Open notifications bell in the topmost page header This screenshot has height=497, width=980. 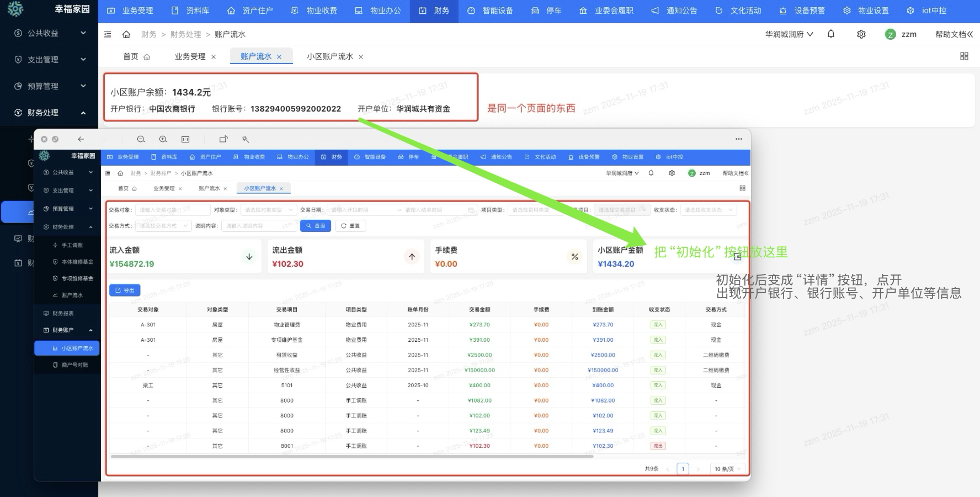[x=831, y=34]
